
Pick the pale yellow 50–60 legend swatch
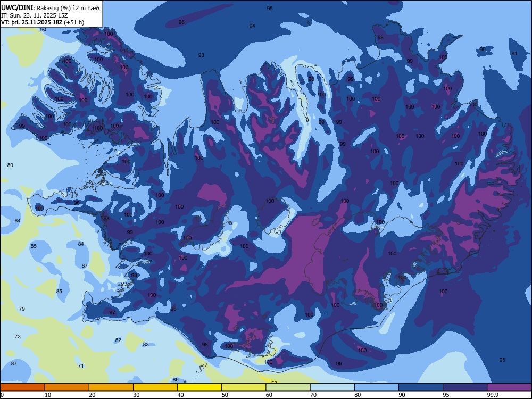244,387
